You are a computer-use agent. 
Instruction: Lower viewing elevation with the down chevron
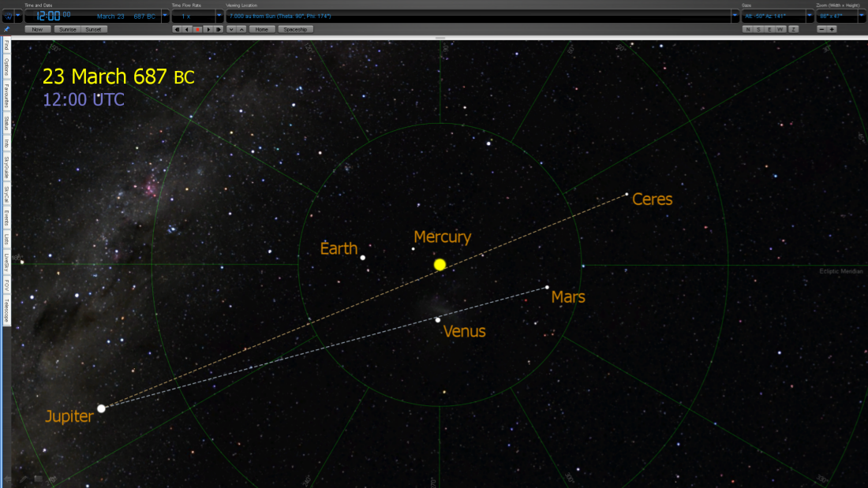tap(230, 29)
